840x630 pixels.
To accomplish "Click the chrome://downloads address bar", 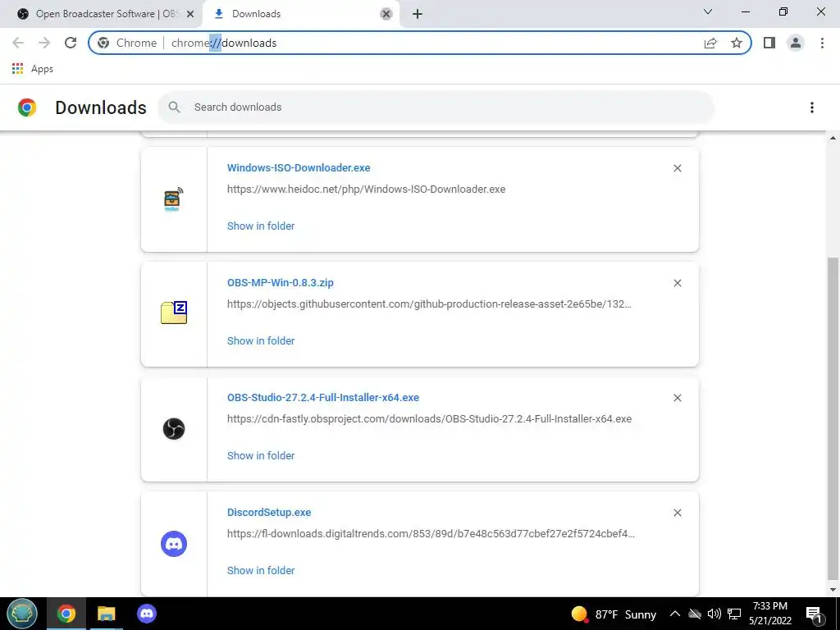I will tap(420, 43).
